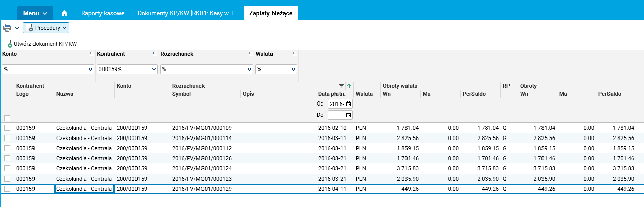644x207 pixels.
Task: Click the Rozrachunek filter input field
Action: coord(203,69)
